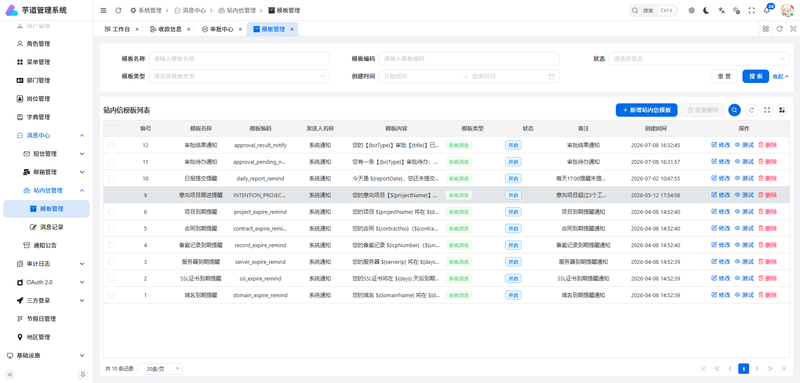Image resolution: width=800 pixels, height=383 pixels.
Task: Click the table refresh circle icon
Action: pyautogui.click(x=752, y=110)
